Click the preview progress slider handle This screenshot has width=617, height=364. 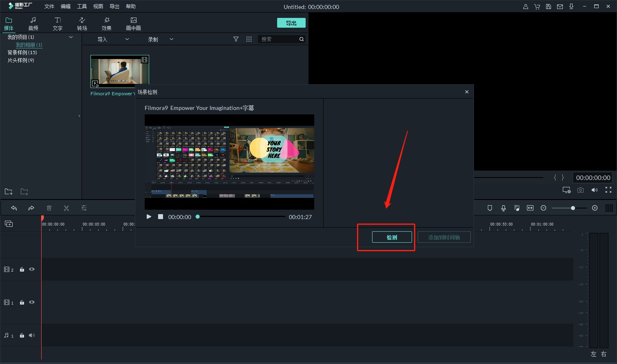point(198,217)
